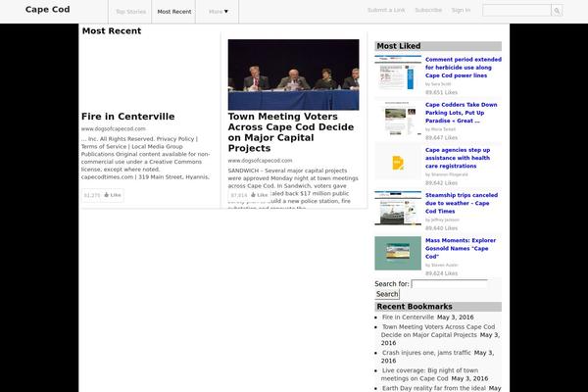The height and width of the screenshot is (392, 588).
Task: Open Comment period extended herbicide article
Action: tap(464, 68)
